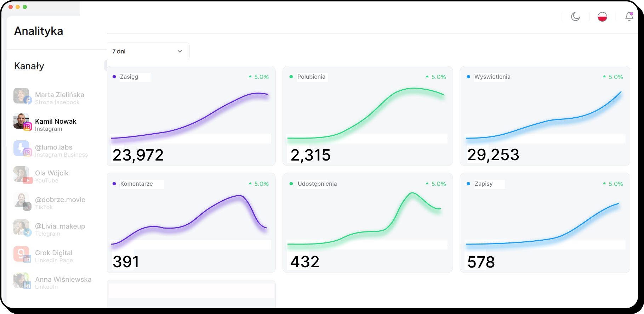Click Udostępnienia value 432
Viewport: 644px width, 314px height.
pyautogui.click(x=305, y=262)
